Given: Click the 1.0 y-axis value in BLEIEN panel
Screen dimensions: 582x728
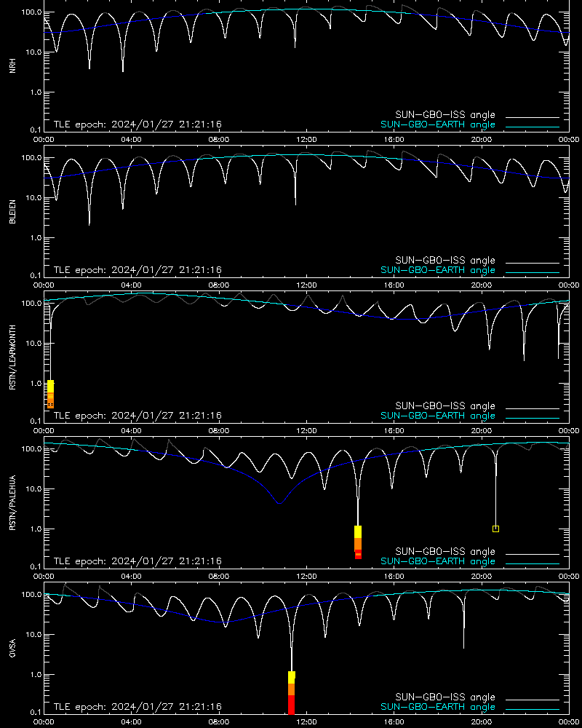Looking at the screenshot, I should tap(35, 238).
